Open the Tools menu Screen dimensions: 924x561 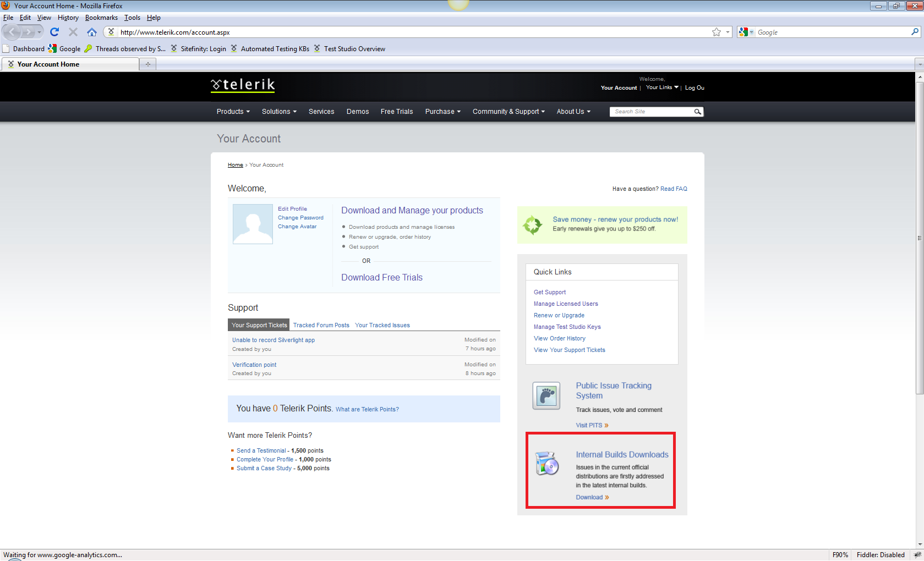132,18
